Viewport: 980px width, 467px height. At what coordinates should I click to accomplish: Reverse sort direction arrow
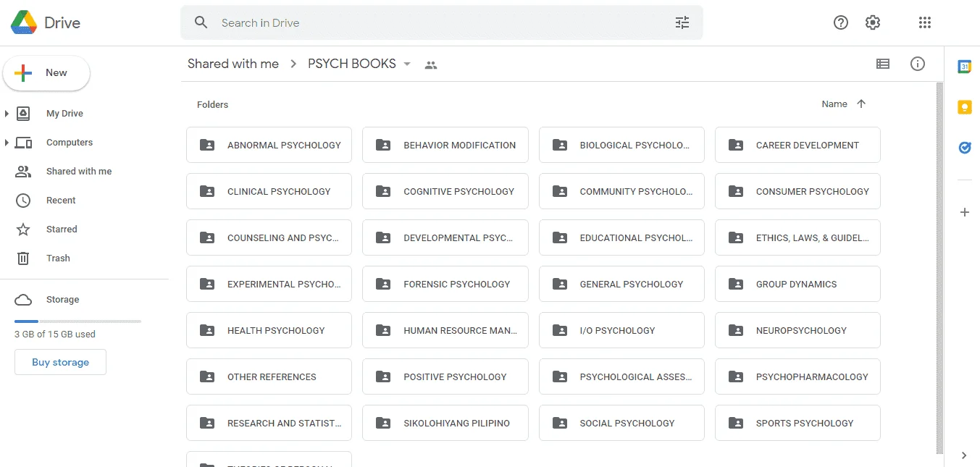click(x=861, y=104)
